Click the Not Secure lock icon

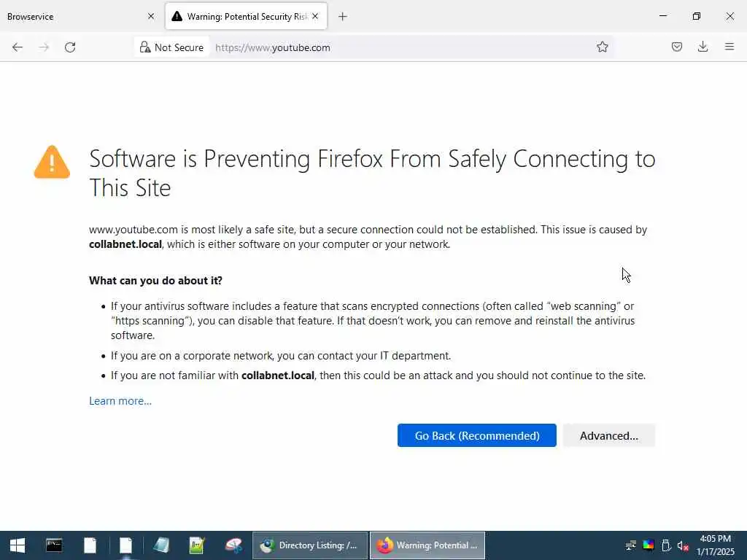tap(145, 47)
